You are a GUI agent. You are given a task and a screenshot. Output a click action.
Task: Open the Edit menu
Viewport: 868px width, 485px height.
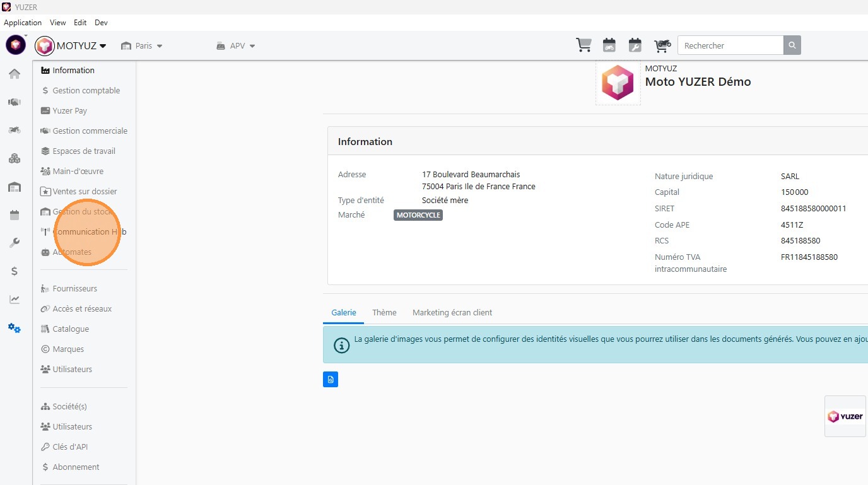(x=80, y=23)
